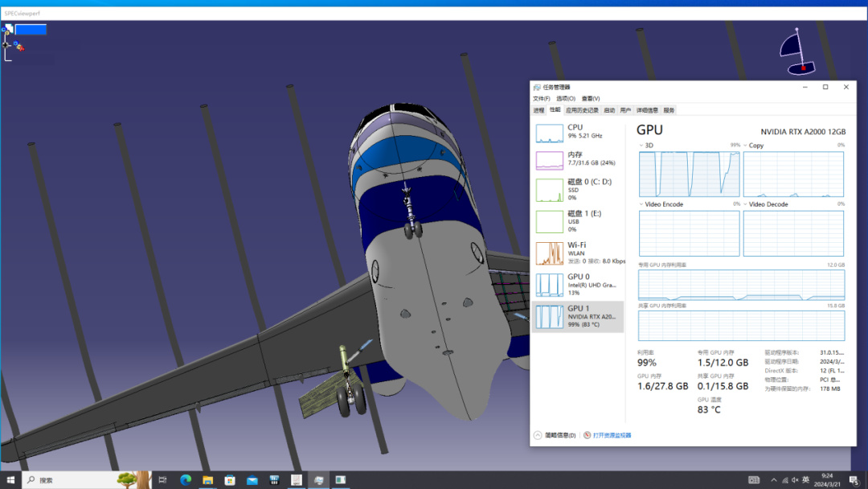The width and height of the screenshot is (868, 489).
Task: Open Microsoft Store from the taskbar
Action: click(x=230, y=480)
